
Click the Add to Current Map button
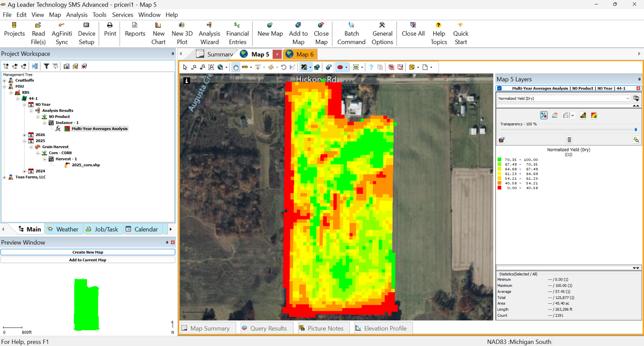(x=88, y=260)
